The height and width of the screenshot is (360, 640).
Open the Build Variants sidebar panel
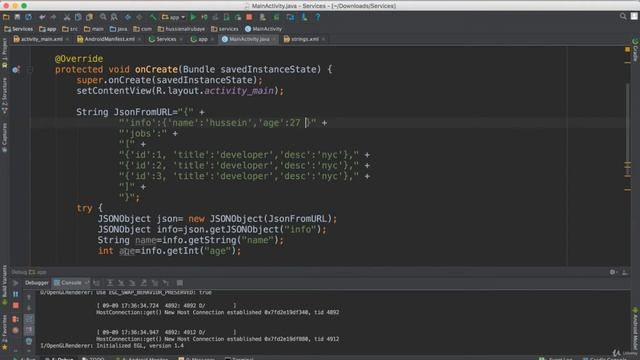coord(4,285)
